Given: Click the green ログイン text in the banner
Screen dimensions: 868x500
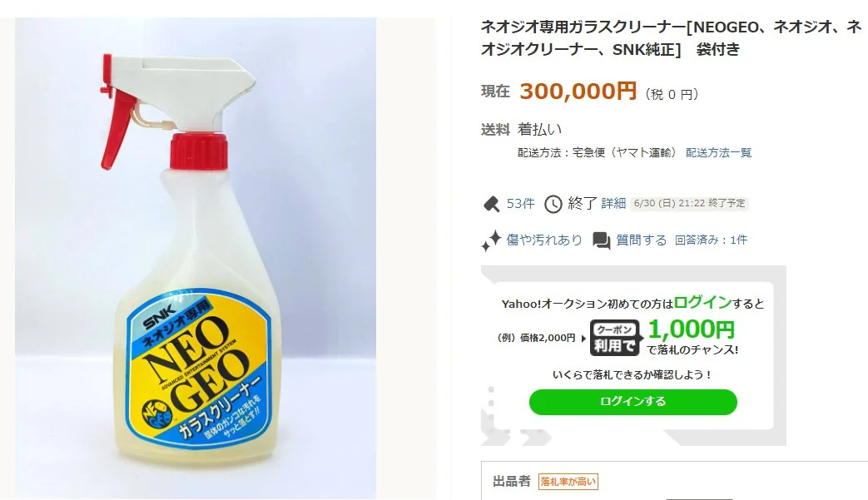Looking at the screenshot, I should [x=702, y=303].
